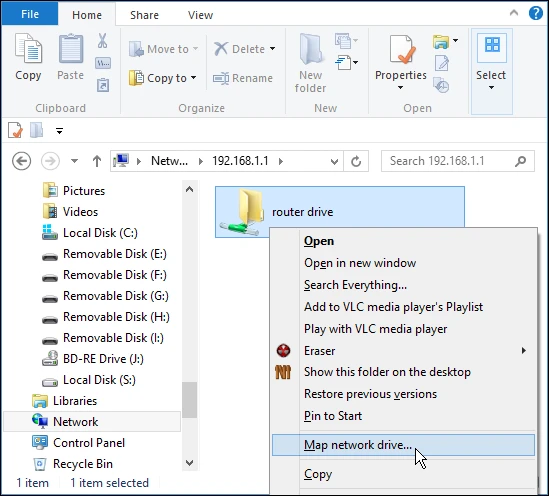Expand the Eraser submenu arrow
The image size is (549, 496).
pyautogui.click(x=523, y=350)
